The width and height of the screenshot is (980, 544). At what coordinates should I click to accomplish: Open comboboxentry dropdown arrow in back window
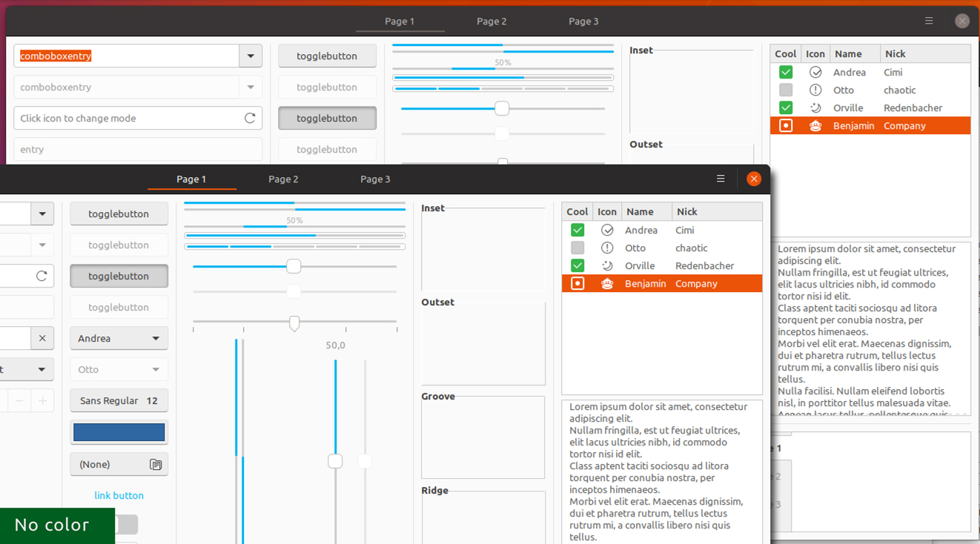coord(251,56)
